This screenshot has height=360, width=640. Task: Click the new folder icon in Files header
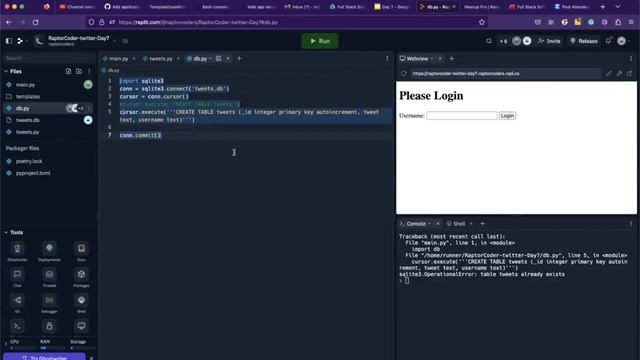coord(79,71)
